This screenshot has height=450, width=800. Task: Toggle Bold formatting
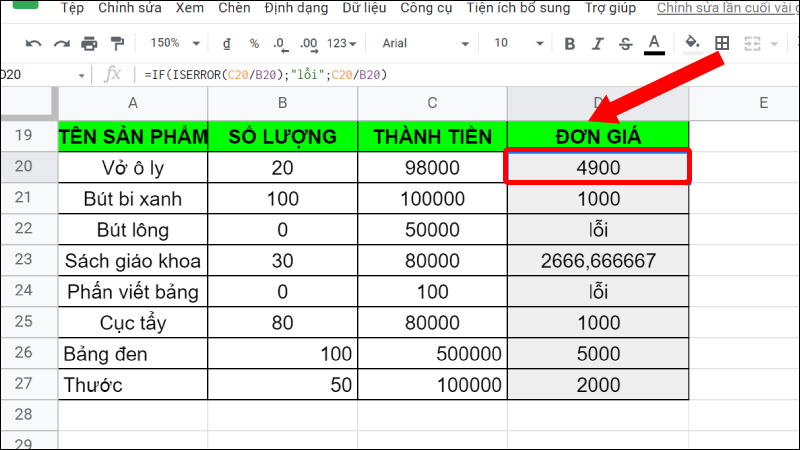(x=570, y=44)
